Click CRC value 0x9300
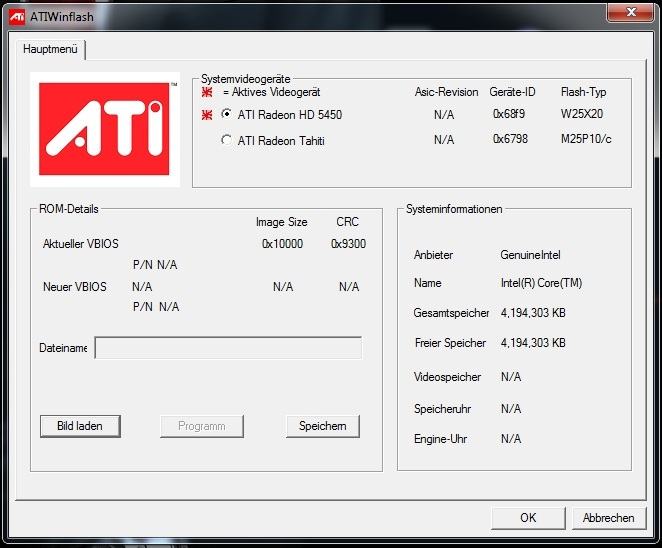This screenshot has height=548, width=662. coord(348,244)
